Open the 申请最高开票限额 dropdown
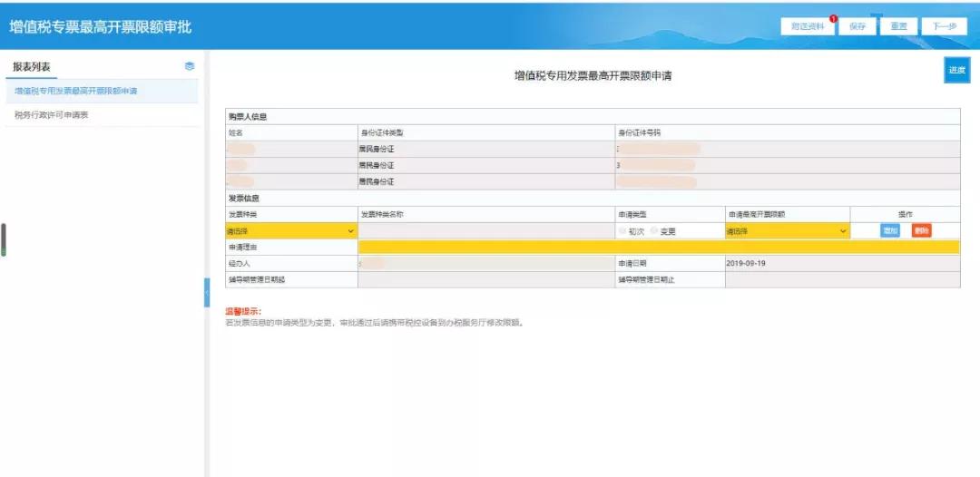 (788, 231)
